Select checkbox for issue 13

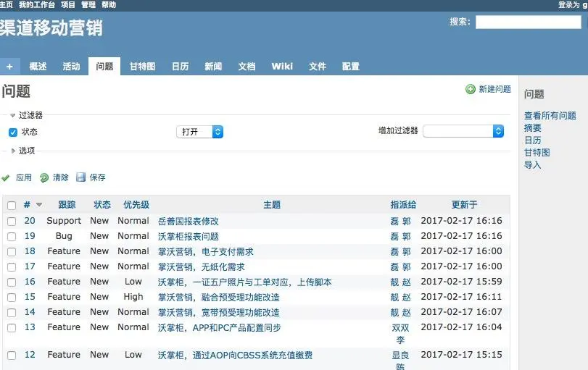tap(12, 328)
